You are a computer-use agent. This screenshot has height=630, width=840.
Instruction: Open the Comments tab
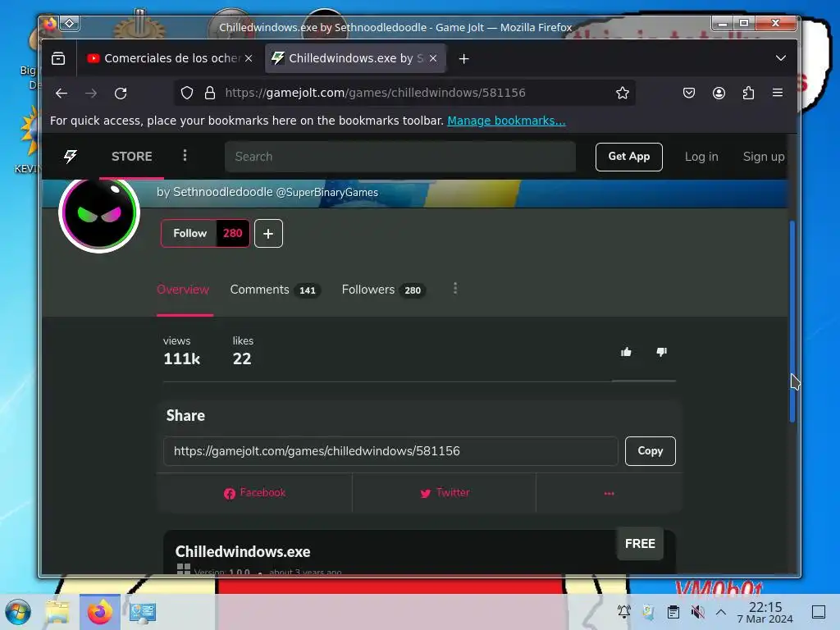point(275,290)
